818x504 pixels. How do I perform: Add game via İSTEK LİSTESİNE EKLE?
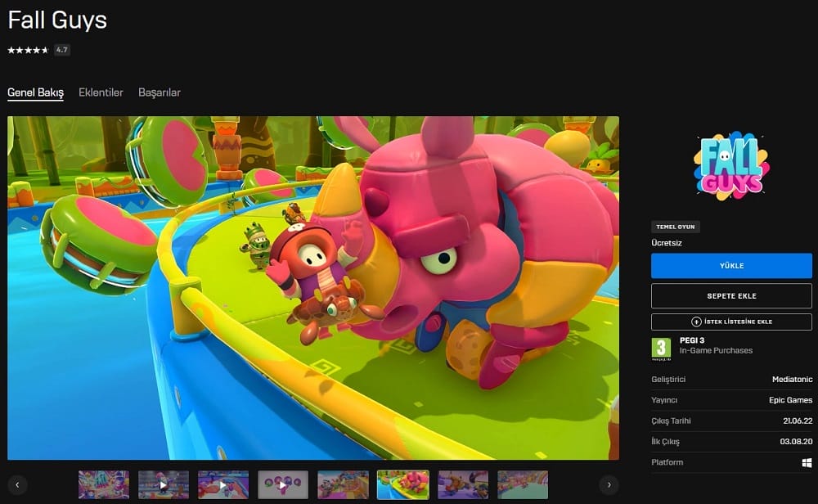(731, 322)
